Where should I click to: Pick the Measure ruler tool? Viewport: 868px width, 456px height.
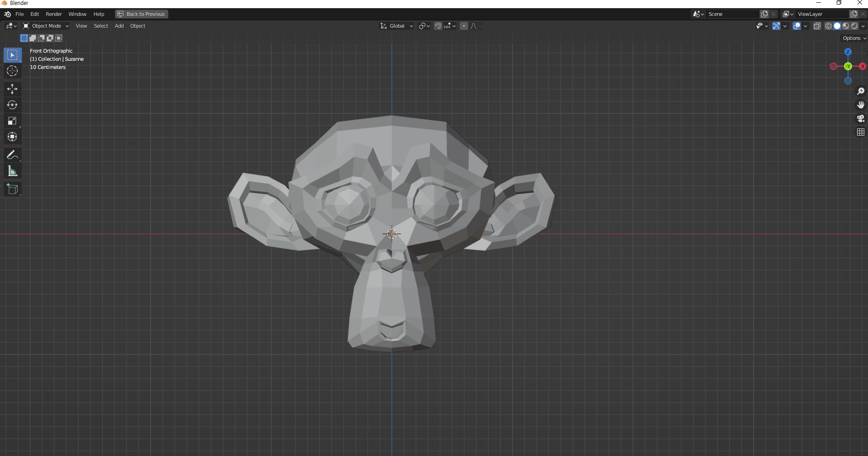(x=12, y=171)
